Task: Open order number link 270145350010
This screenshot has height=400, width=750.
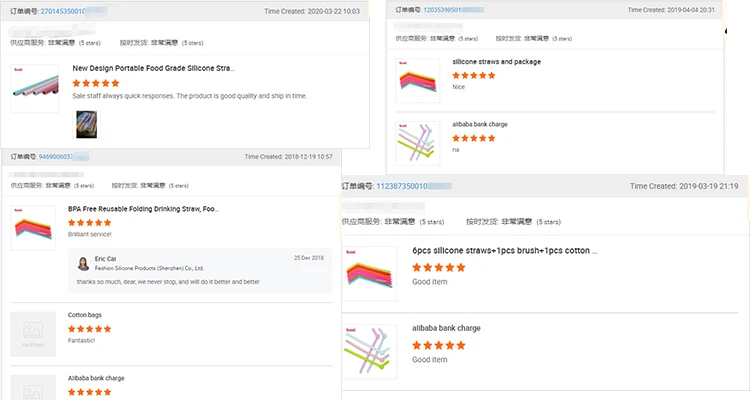Action: click(63, 11)
